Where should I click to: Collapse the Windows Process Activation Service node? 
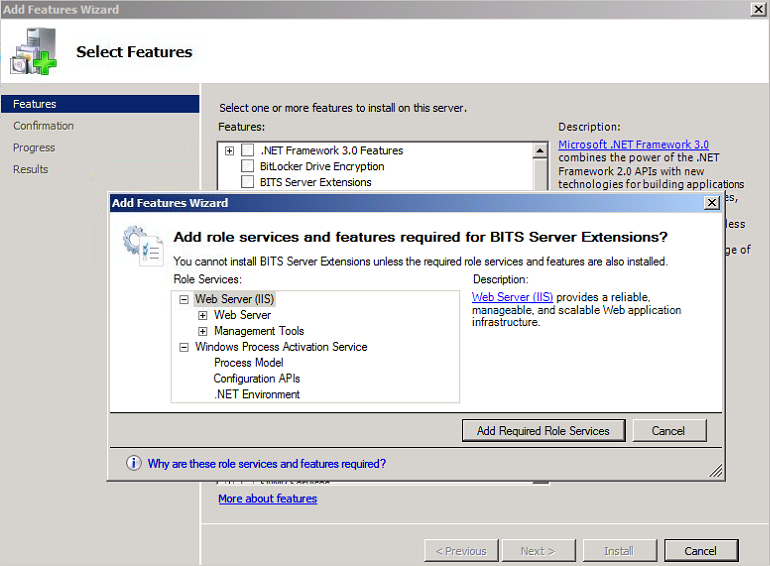pyautogui.click(x=184, y=347)
